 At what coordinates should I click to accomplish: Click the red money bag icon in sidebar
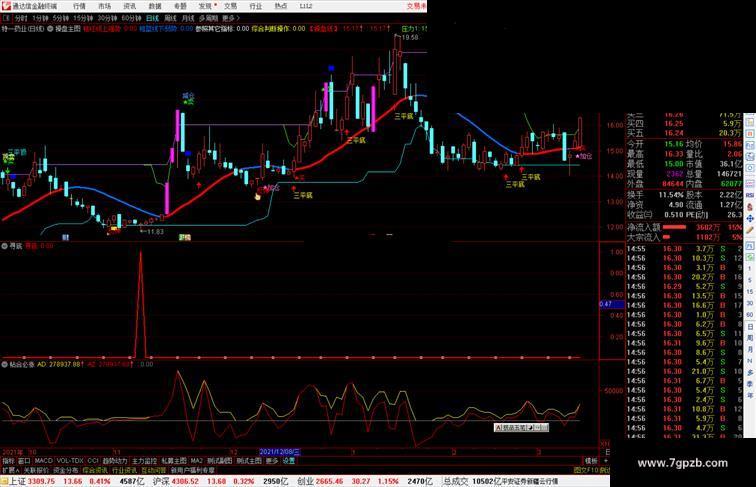tap(750, 207)
